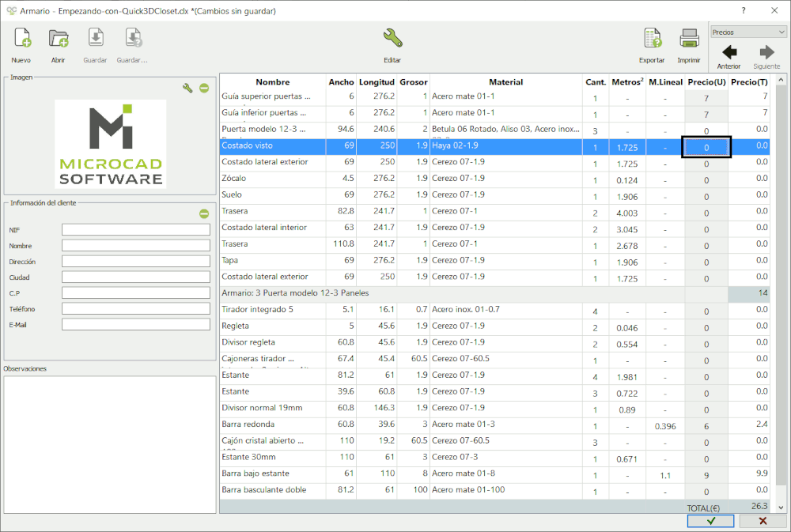Click the Precio(T) column header

coord(749,81)
